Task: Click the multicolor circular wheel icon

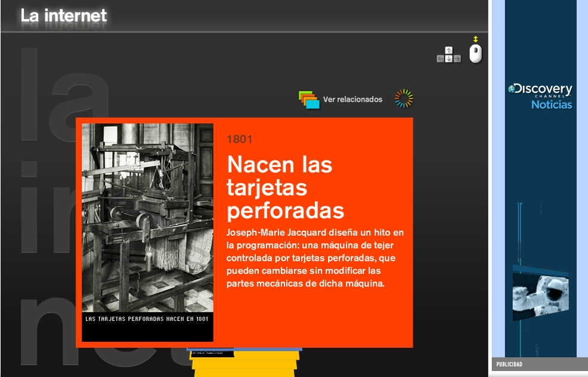Action: 404,99
